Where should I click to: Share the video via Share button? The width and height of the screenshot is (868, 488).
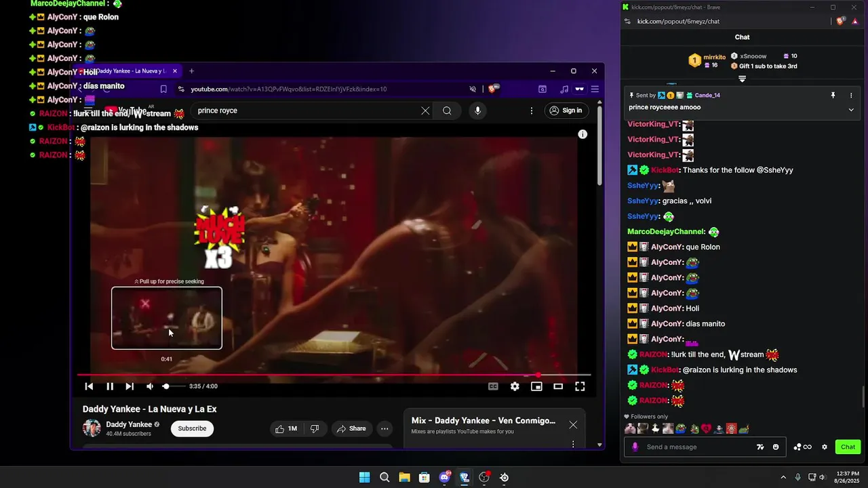[x=351, y=428]
